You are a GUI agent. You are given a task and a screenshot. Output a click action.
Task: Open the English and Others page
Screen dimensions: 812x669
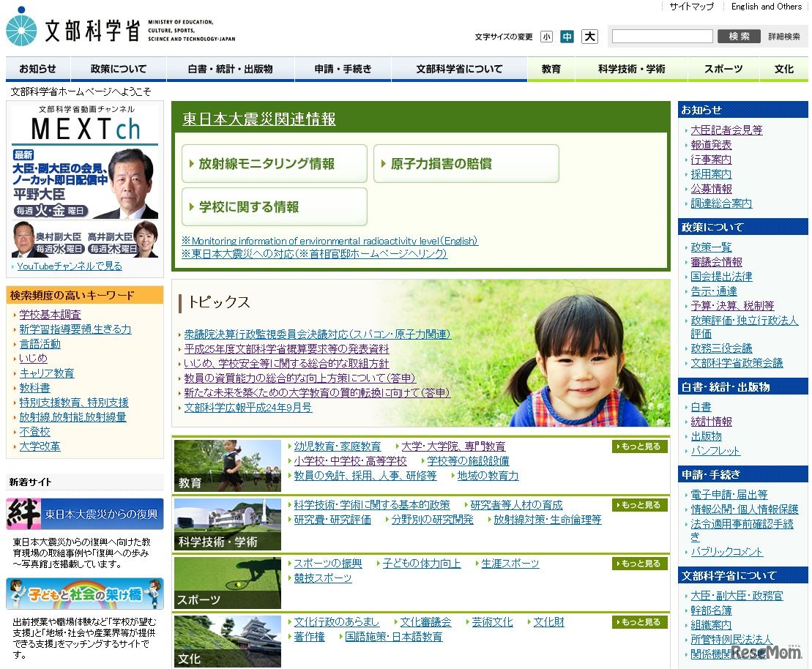click(x=766, y=7)
